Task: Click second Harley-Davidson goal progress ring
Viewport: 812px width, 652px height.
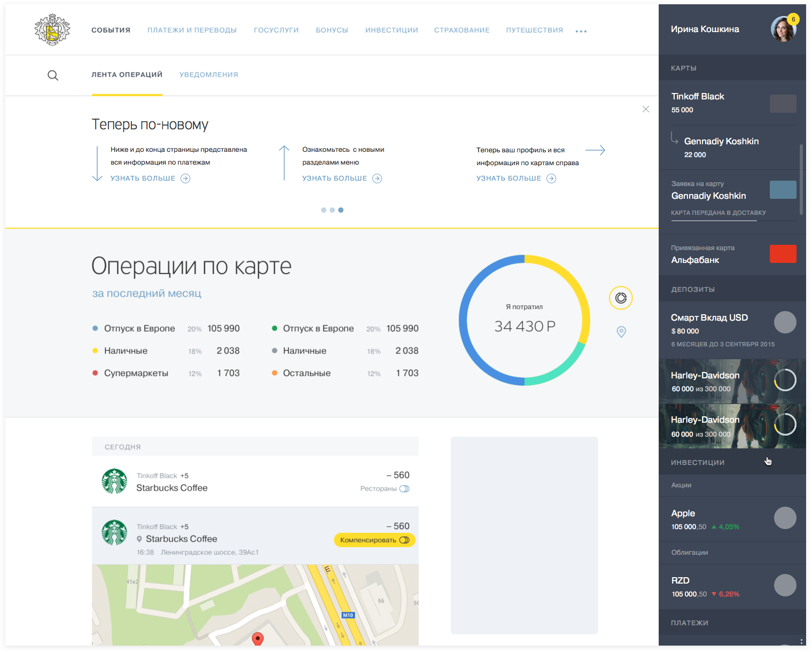Action: pyautogui.click(x=785, y=425)
